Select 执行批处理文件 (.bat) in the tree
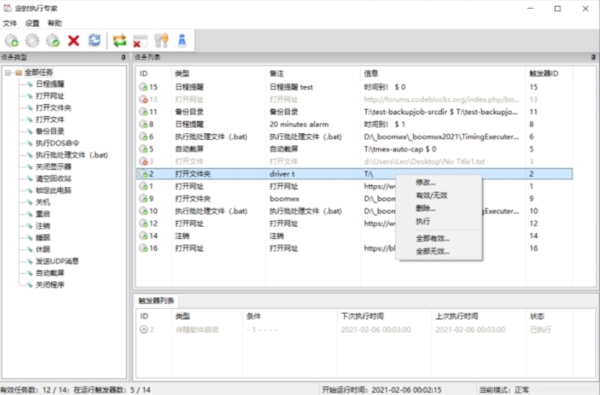The height and width of the screenshot is (395, 600). tap(72, 155)
